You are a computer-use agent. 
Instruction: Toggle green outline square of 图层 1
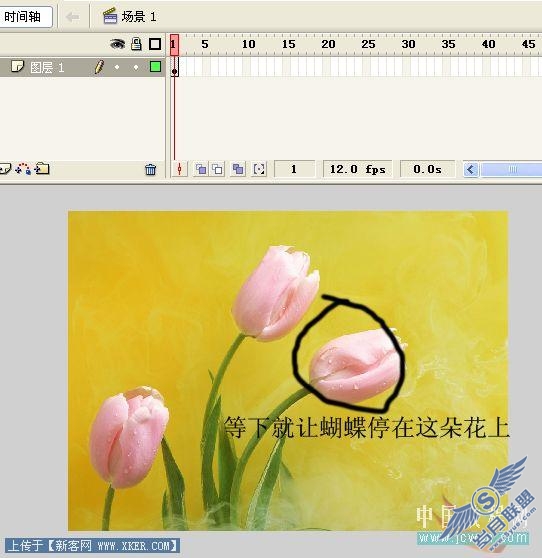(x=155, y=67)
